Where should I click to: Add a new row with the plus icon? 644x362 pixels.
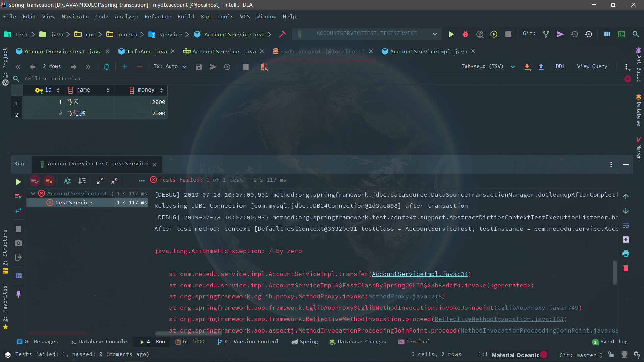[125, 67]
